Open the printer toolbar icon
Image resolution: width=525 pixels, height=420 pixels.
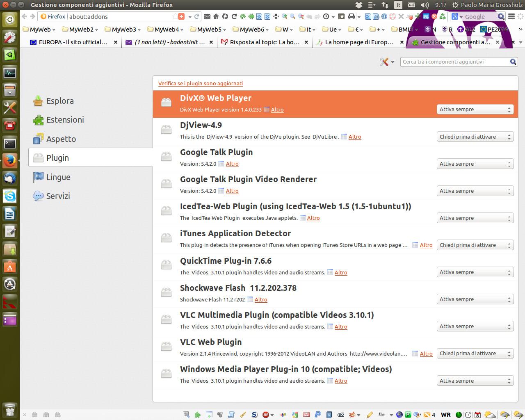pyautogui.click(x=351, y=16)
